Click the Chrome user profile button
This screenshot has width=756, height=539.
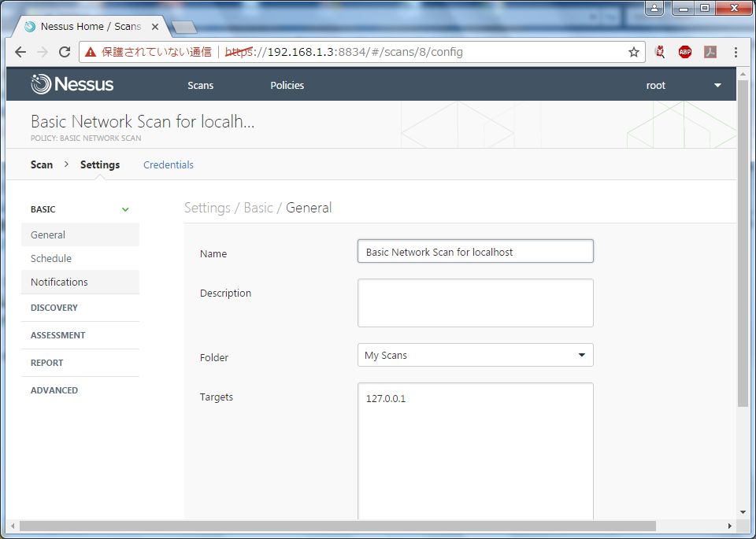tap(654, 8)
